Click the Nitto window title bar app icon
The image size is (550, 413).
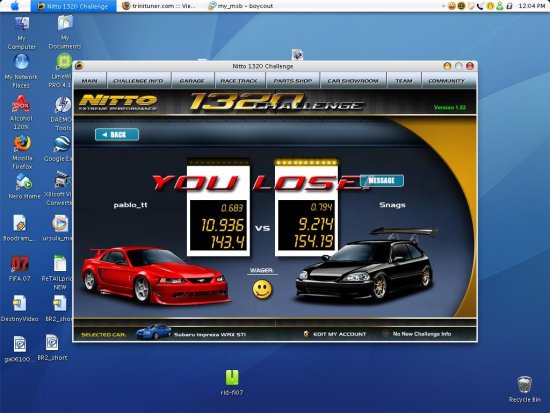79,66
